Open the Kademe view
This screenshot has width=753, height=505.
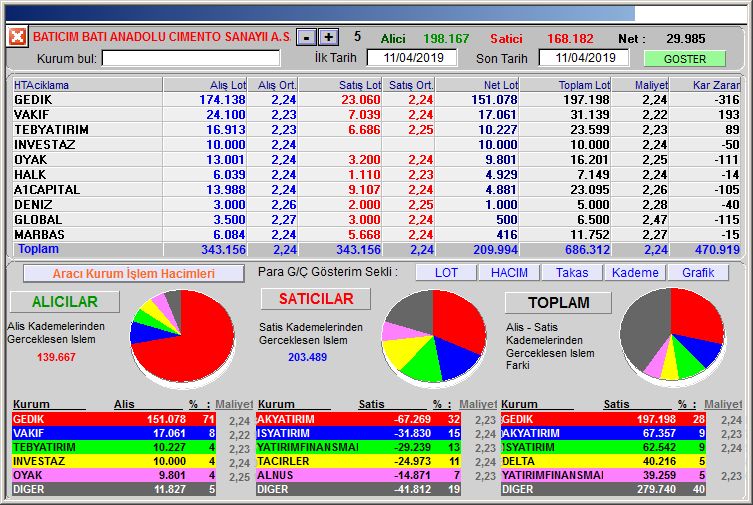pos(635,273)
